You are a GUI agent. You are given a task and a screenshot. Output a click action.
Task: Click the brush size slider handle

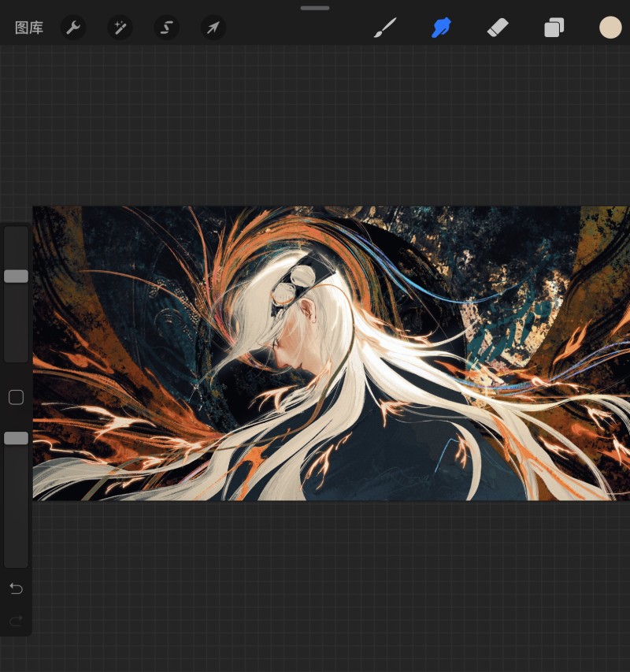pos(17,277)
